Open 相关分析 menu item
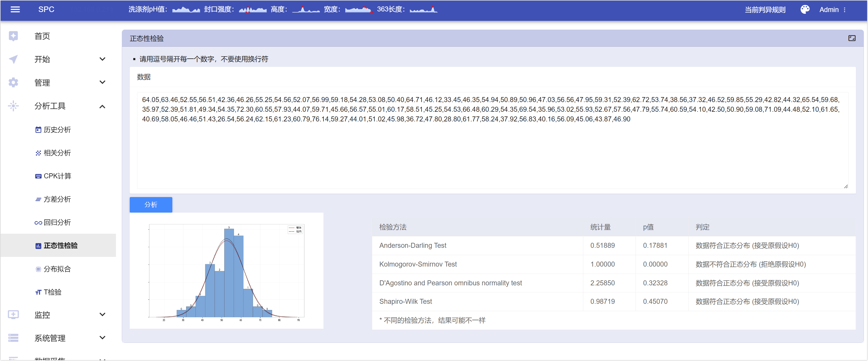The height and width of the screenshot is (361, 868). tap(58, 153)
